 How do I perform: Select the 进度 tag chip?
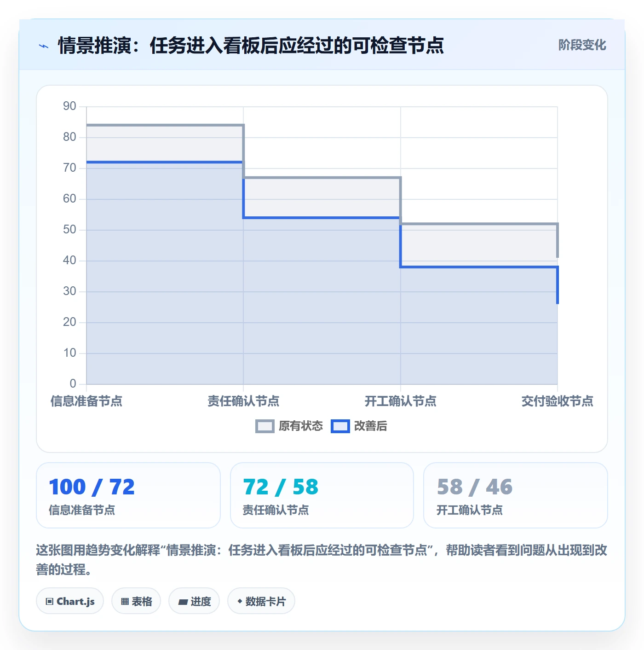click(194, 601)
